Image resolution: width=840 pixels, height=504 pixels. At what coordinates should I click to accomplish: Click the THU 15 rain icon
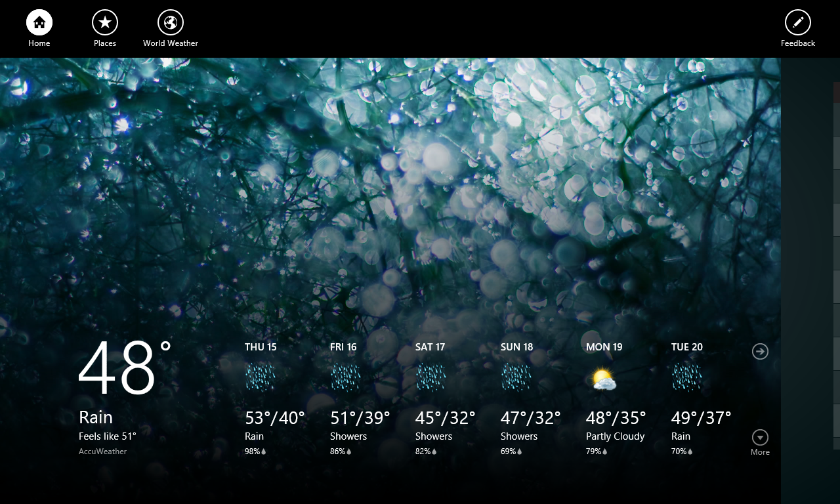[261, 379]
